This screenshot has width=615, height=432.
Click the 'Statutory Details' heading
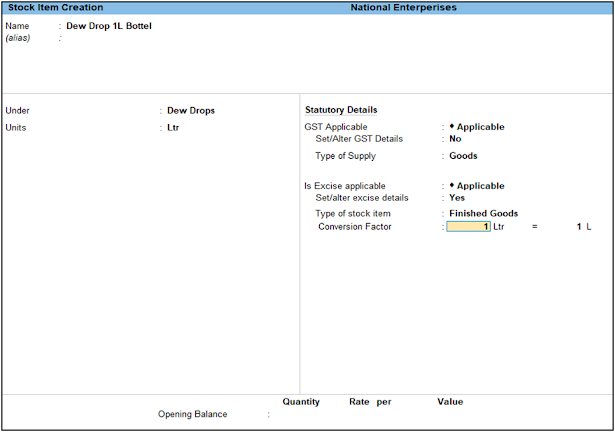coord(341,110)
